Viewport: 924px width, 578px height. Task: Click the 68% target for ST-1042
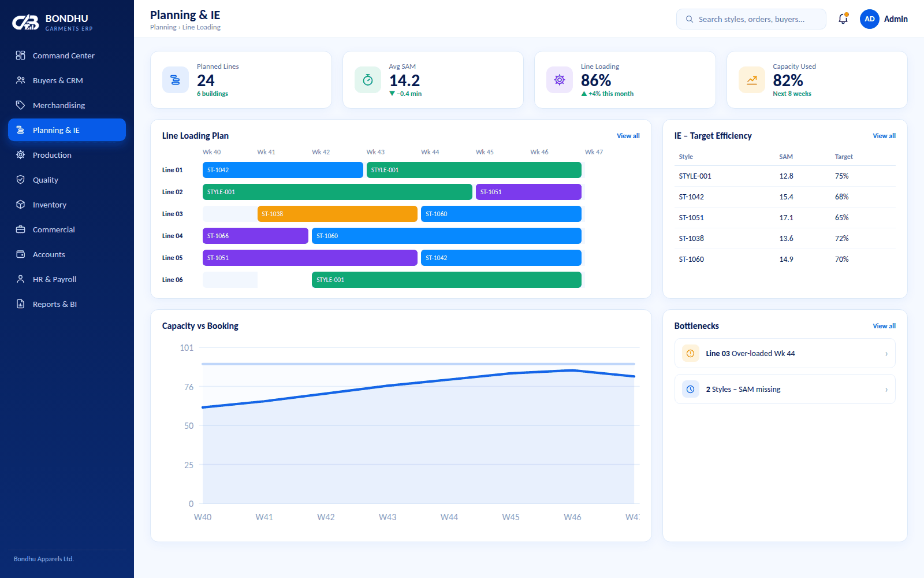[x=841, y=197]
